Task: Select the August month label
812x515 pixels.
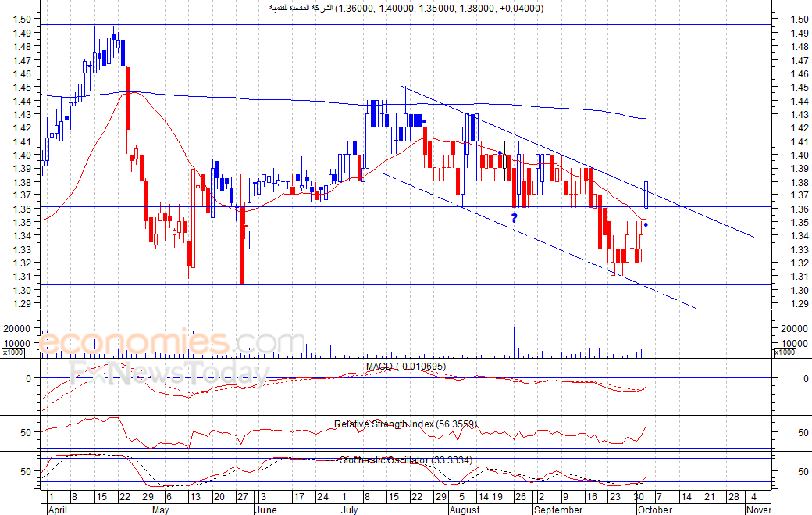Action: click(465, 510)
